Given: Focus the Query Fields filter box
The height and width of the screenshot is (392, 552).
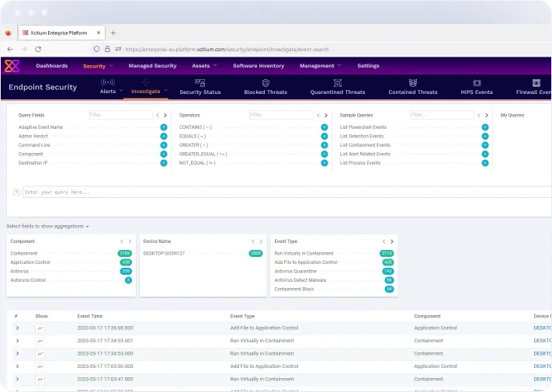Looking at the screenshot, I should pos(120,115).
